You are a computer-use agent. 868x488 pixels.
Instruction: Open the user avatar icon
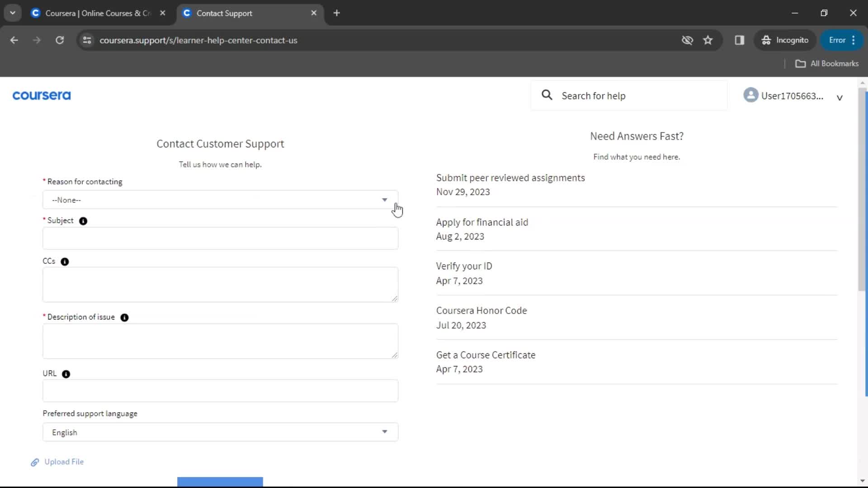pos(750,95)
